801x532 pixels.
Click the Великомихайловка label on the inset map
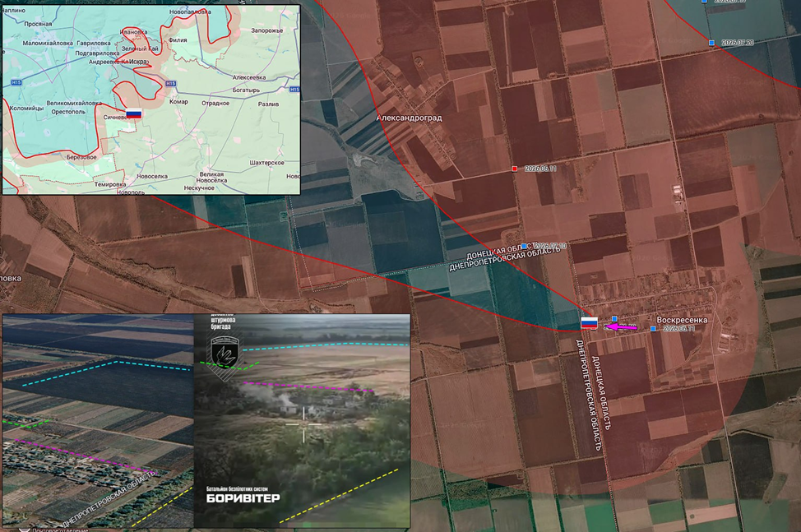74,103
